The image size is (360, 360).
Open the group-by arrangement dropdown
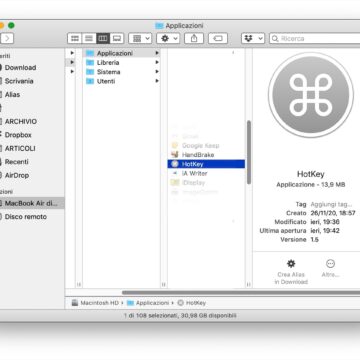click(x=140, y=38)
